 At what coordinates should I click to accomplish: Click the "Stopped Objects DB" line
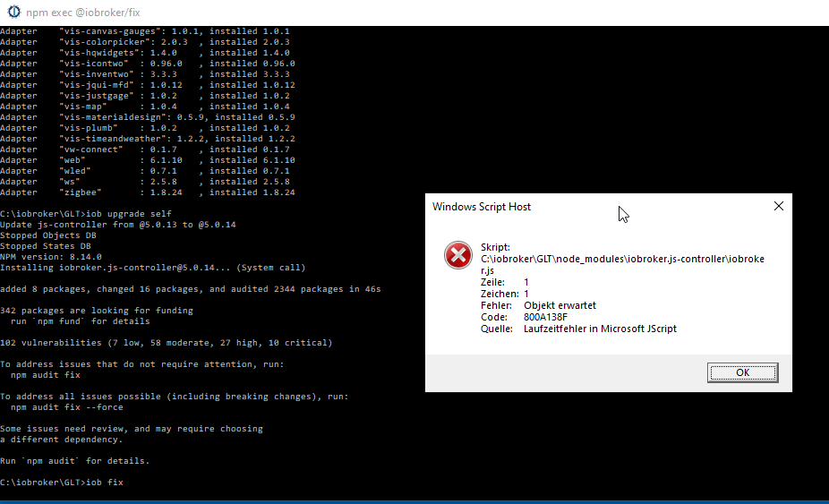click(x=48, y=235)
